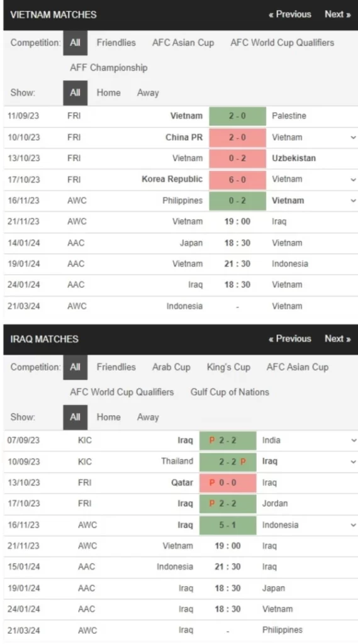This screenshot has width=358, height=644.
Task: Go to Next in Vietnam Matches
Action: [x=337, y=14]
